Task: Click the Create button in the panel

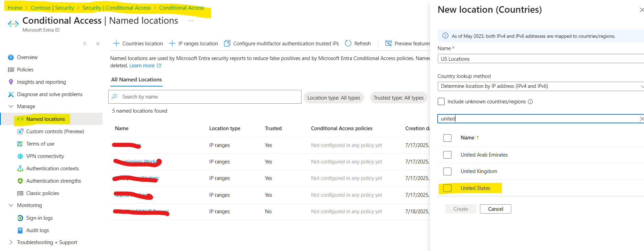Action: click(x=461, y=209)
